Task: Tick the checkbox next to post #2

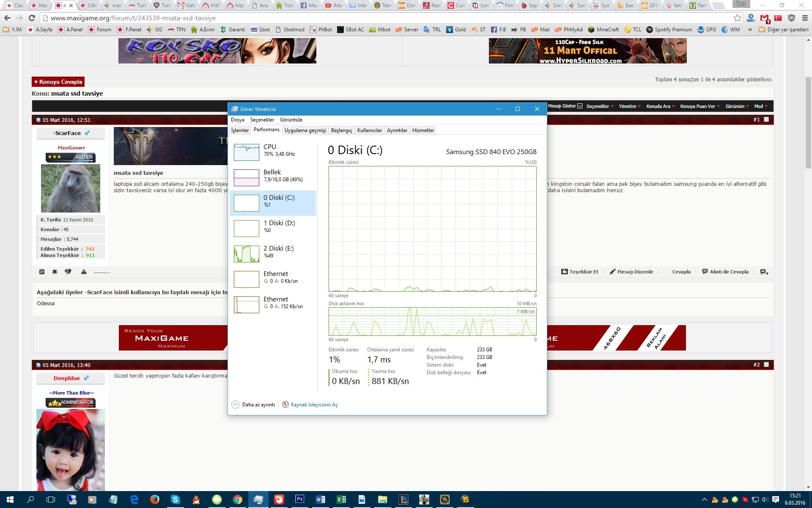Action: (766, 364)
